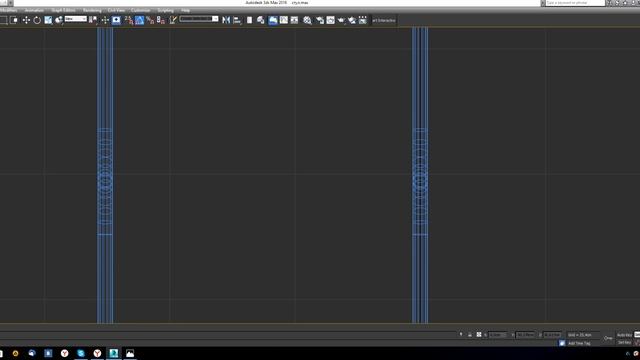The width and height of the screenshot is (640, 360).
Task: Toggle the Scene Explorer icon
Action: pos(249,20)
